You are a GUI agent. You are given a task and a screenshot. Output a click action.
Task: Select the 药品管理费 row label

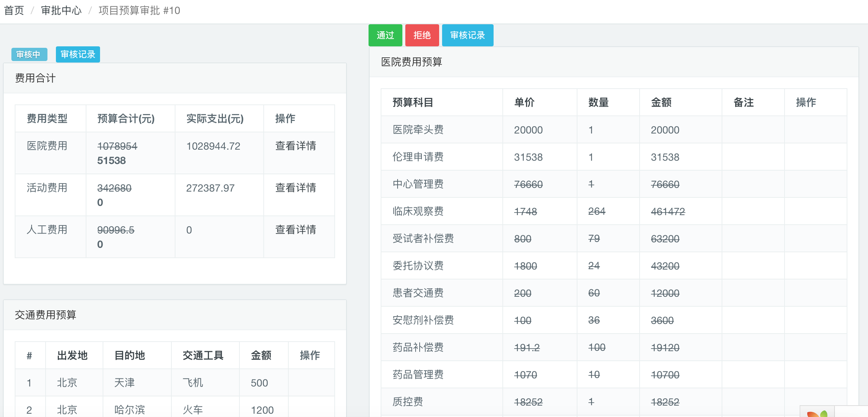click(x=418, y=375)
